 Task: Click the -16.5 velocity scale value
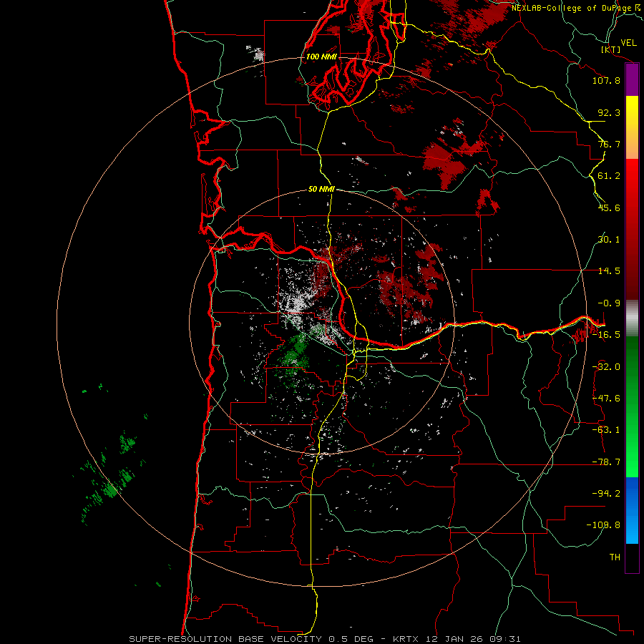(x=606, y=335)
